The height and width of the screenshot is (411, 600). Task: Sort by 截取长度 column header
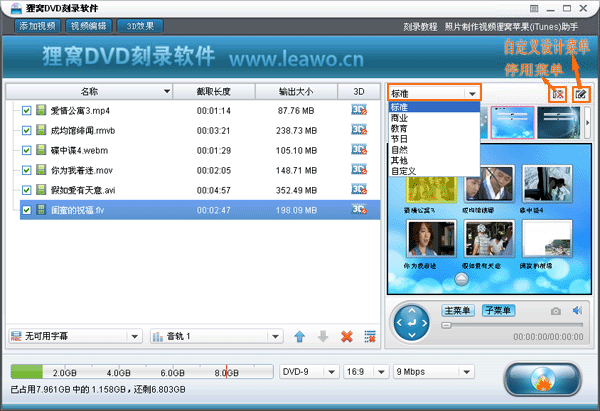[214, 91]
